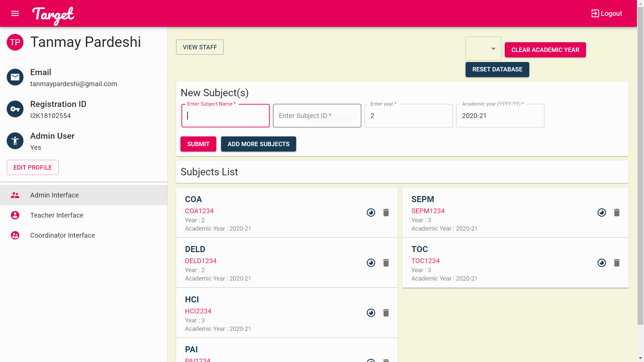Click the Logout icon

coord(595,13)
